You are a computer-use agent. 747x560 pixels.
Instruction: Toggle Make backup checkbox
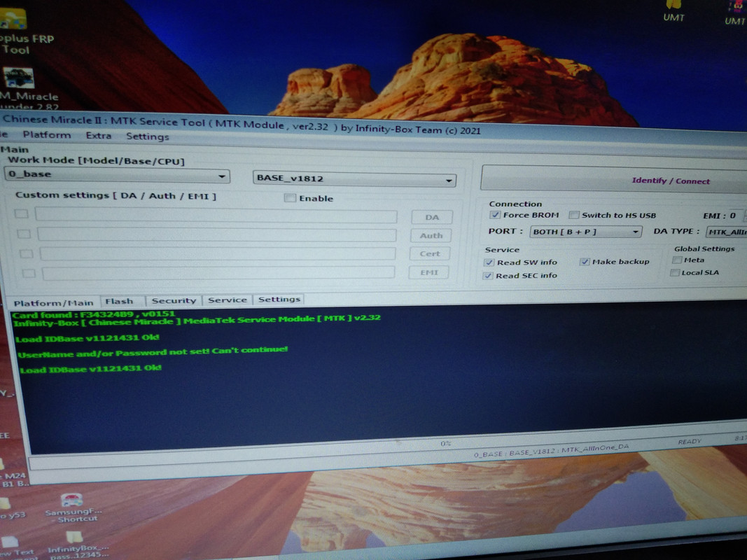[x=585, y=261]
